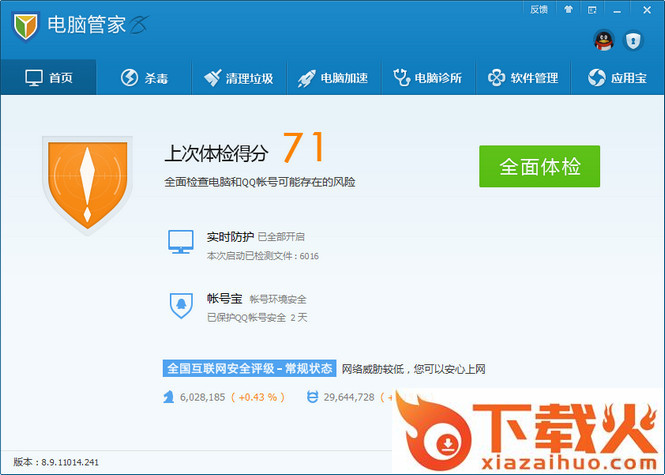Click the score 71 number
The width and height of the screenshot is (665, 475).
click(304, 147)
